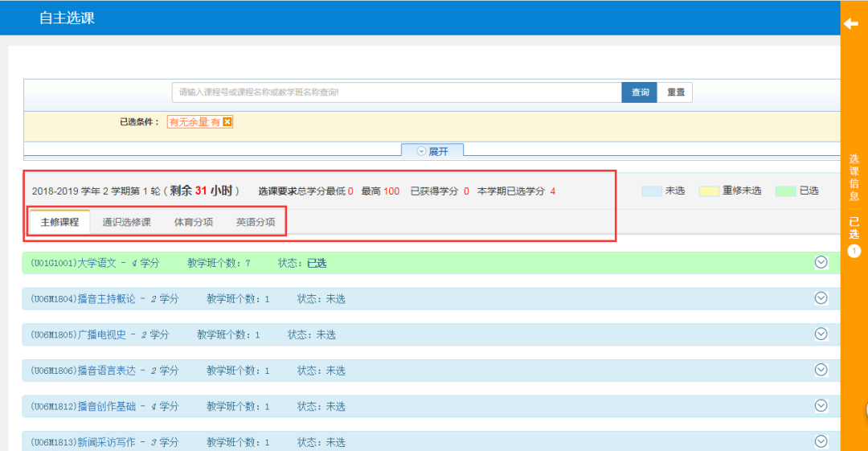Expand the 广播电视史 course row chevron
Image resolution: width=868 pixels, height=451 pixels.
(821, 334)
